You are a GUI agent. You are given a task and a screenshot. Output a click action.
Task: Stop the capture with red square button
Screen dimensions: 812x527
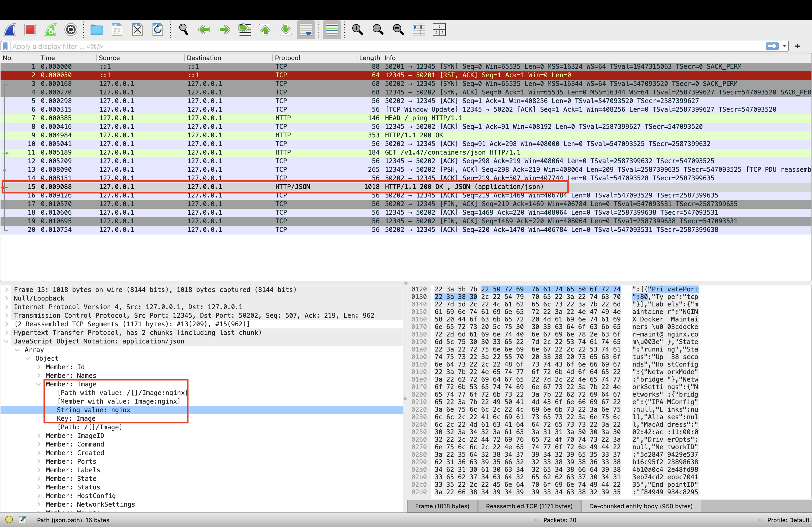coord(30,30)
